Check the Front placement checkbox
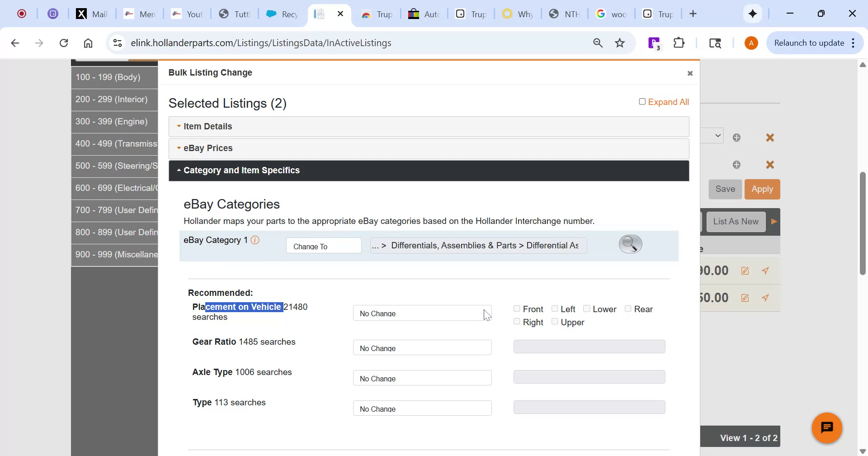This screenshot has height=456, width=868. pyautogui.click(x=517, y=309)
